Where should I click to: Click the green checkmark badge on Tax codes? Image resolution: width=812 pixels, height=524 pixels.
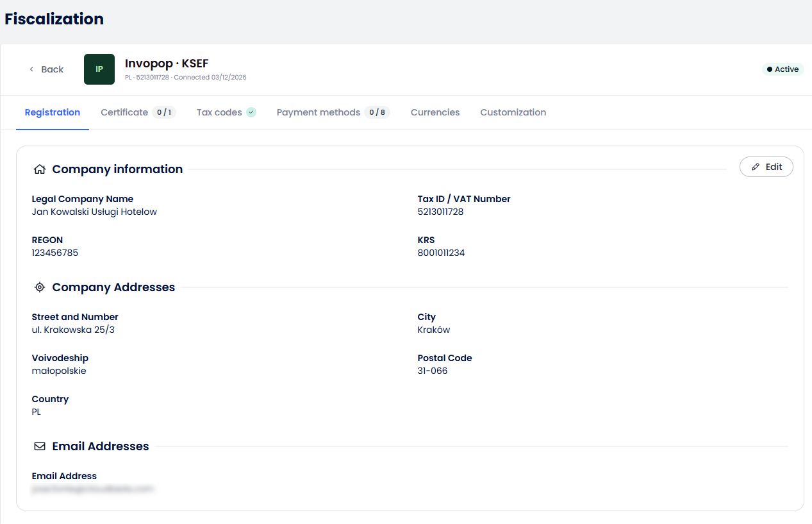click(x=251, y=112)
